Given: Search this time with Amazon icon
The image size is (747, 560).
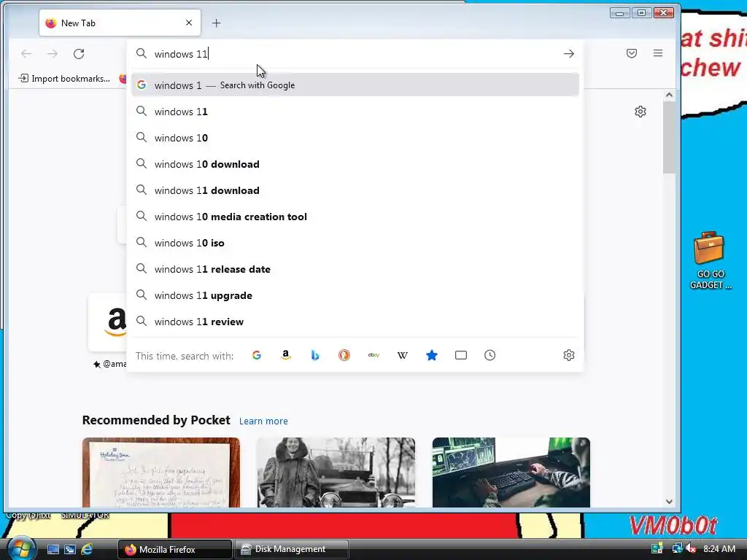Looking at the screenshot, I should click(x=286, y=355).
